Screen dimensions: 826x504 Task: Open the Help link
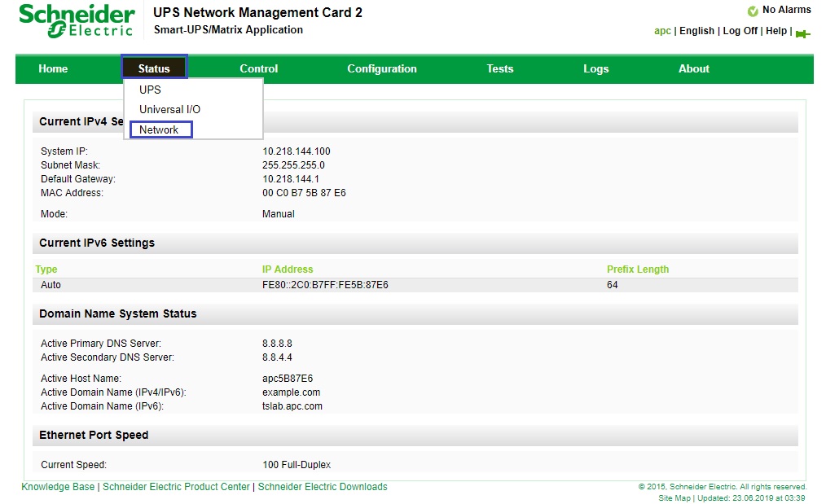(x=776, y=31)
